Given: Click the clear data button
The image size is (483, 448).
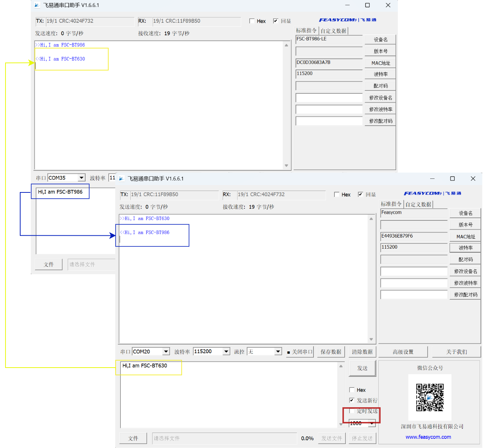Looking at the screenshot, I should click(x=362, y=352).
